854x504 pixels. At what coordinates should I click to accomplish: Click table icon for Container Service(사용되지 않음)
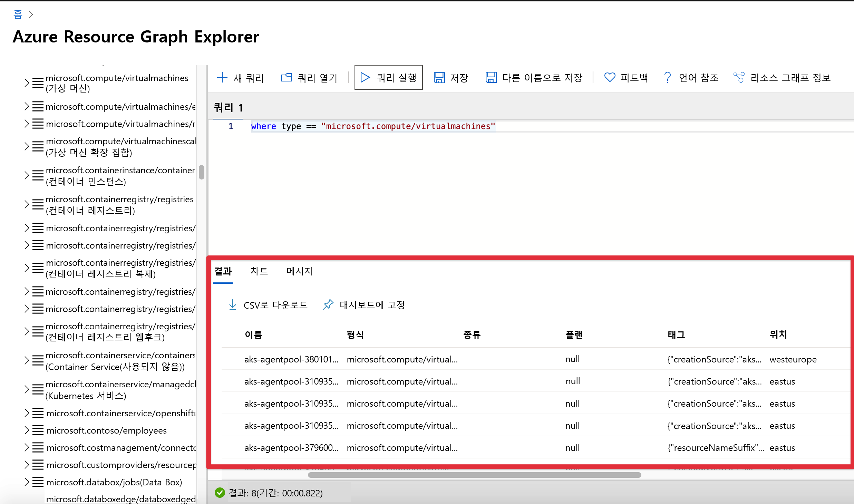[x=38, y=360]
